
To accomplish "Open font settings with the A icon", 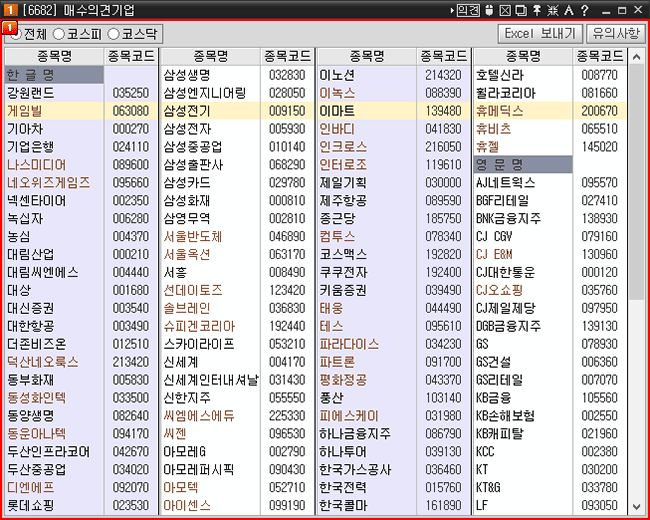I will click(x=569, y=10).
